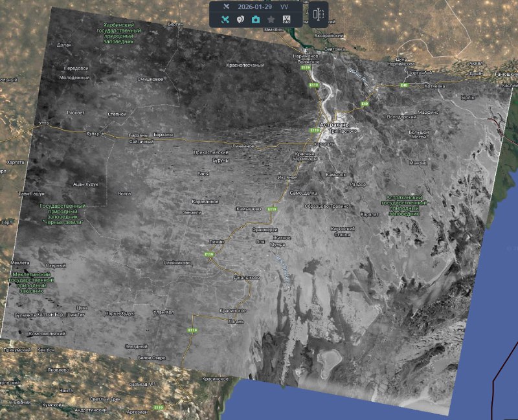Image resolution: width=518 pixels, height=420 pixels.
Task: Click small satellite icon beside the date
Action: coord(225,6)
